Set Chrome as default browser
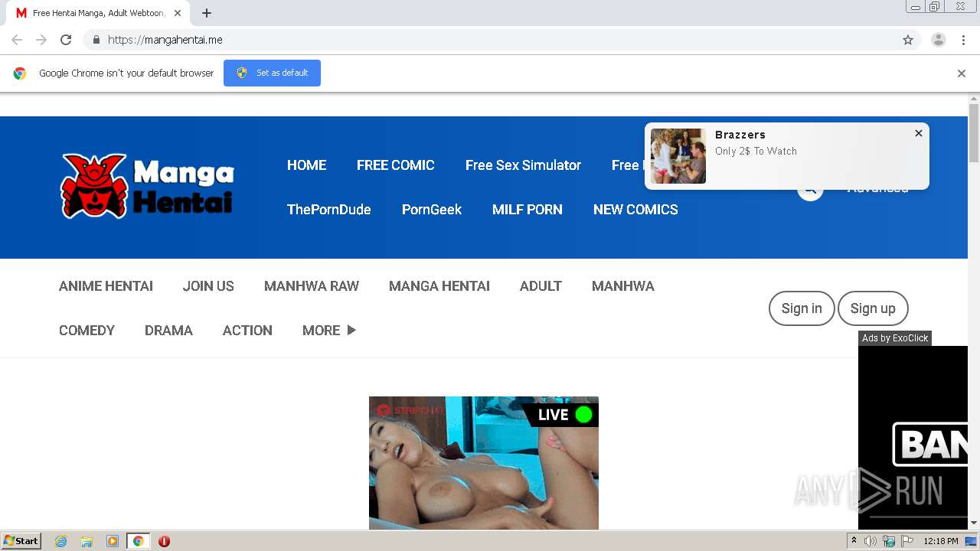The width and height of the screenshot is (980, 551). point(272,73)
